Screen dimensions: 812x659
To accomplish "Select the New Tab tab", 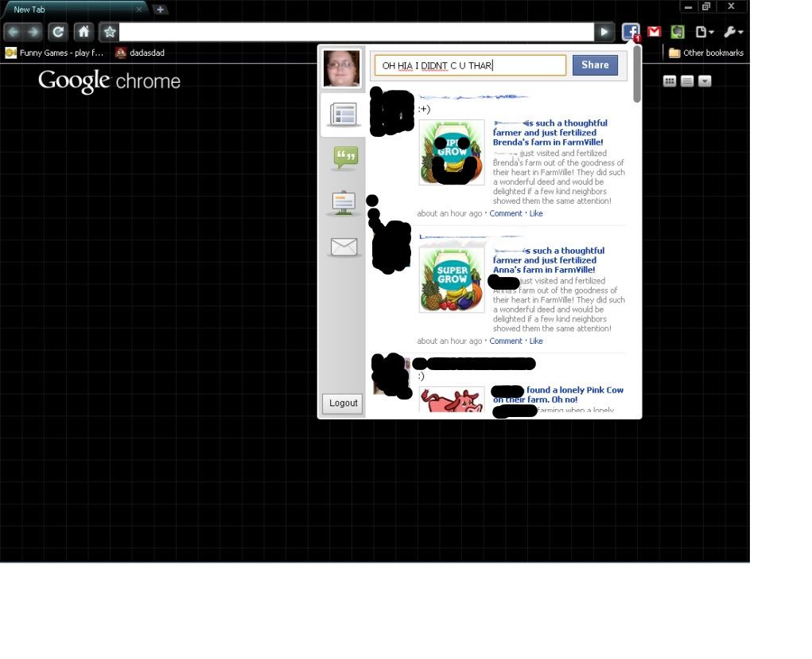I will coord(75,10).
